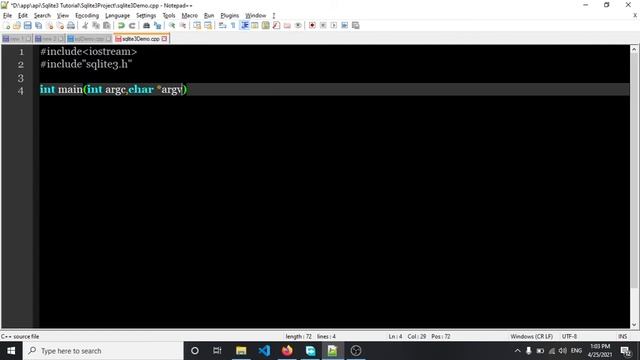This screenshot has width=640, height=360.
Task: Save the recorded macro icon
Action: (356, 25)
